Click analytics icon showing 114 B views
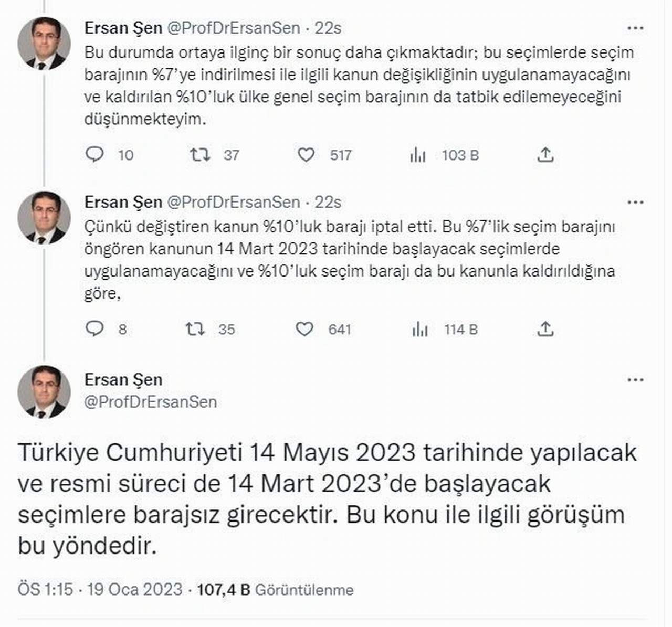672x627 pixels. [417, 330]
